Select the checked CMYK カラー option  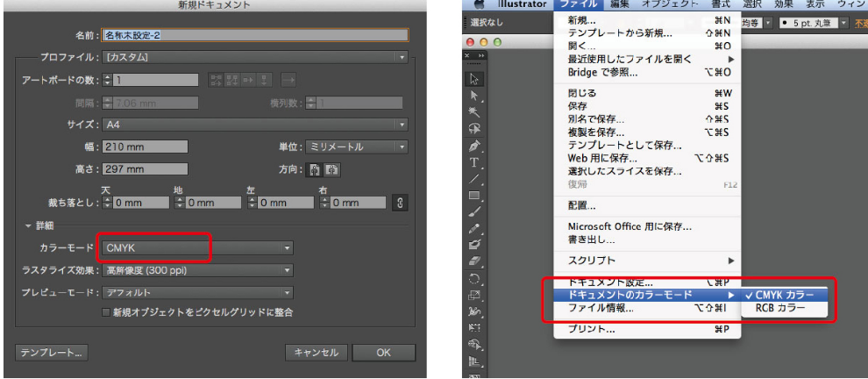(786, 294)
